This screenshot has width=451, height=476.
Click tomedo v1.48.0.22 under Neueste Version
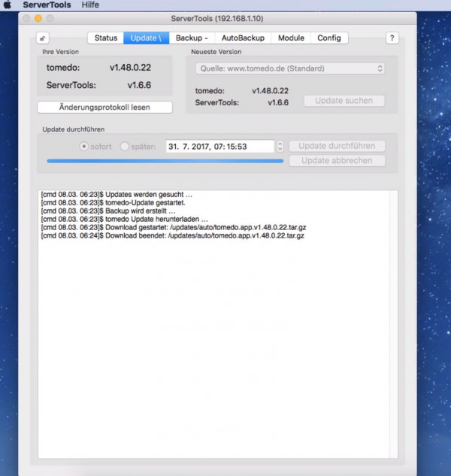coord(242,91)
